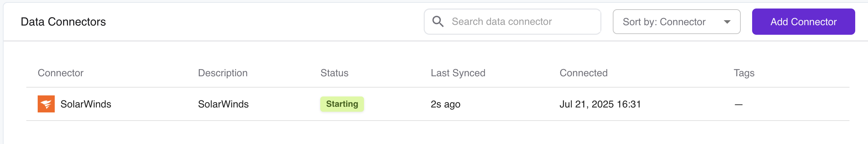Viewport: 868px width, 144px height.
Task: Click the Sort by: Connector label text
Action: click(x=664, y=22)
